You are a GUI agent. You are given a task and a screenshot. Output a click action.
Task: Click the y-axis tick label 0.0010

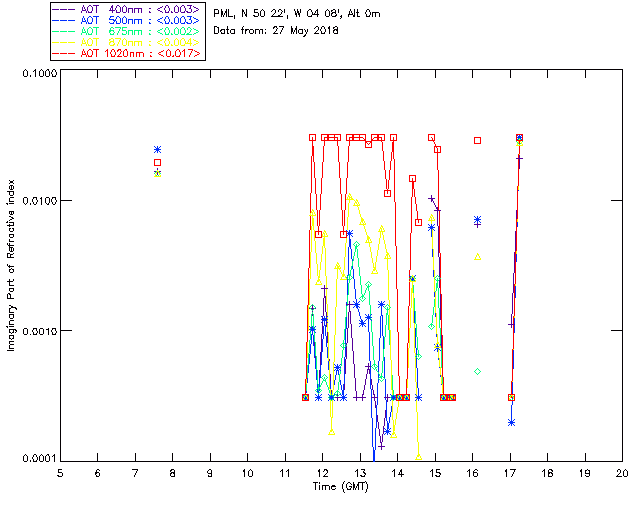click(x=39, y=331)
